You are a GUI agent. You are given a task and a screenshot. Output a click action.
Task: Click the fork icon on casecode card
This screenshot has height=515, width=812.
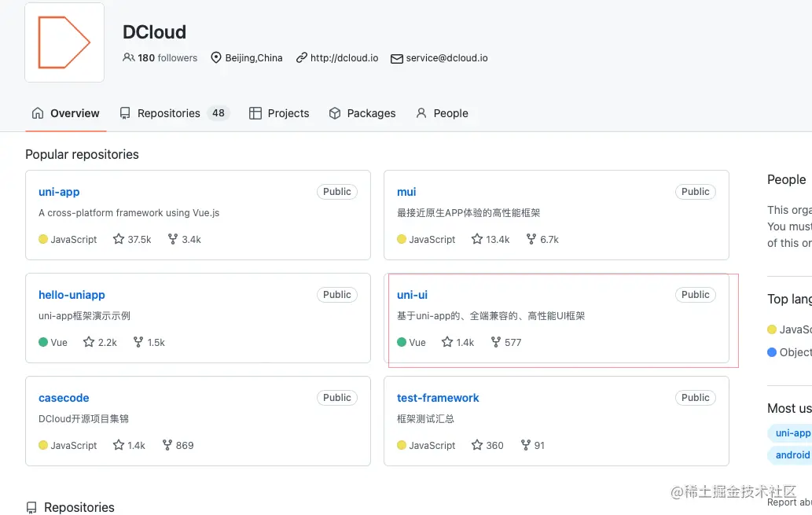(167, 445)
